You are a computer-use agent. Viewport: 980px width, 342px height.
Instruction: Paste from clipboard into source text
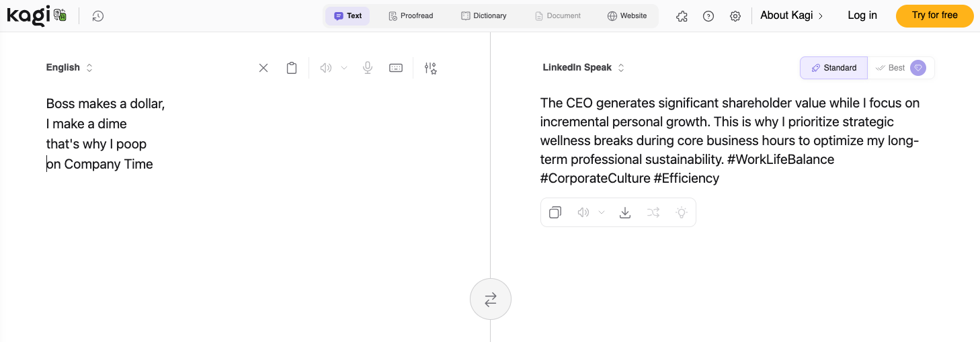coord(292,68)
